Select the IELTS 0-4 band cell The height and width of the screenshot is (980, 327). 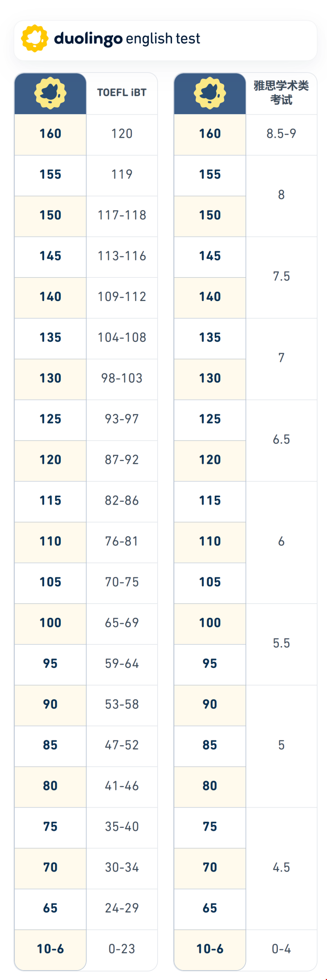pos(281,949)
